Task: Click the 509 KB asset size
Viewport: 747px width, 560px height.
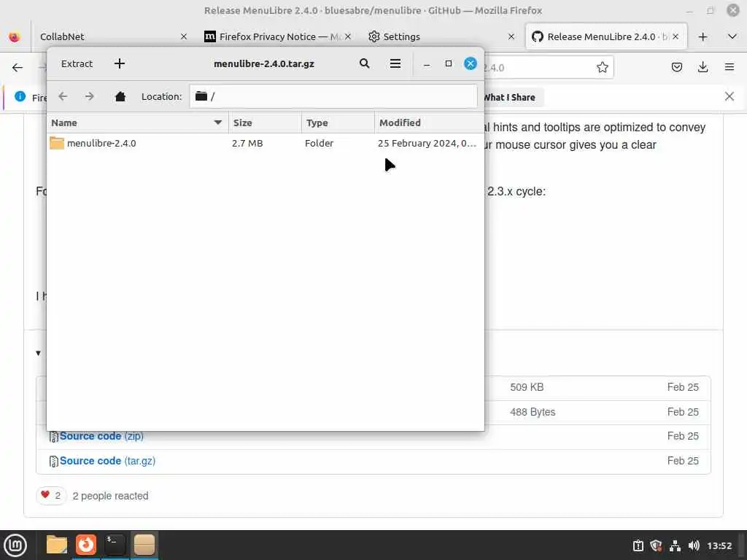Action: [x=527, y=387]
